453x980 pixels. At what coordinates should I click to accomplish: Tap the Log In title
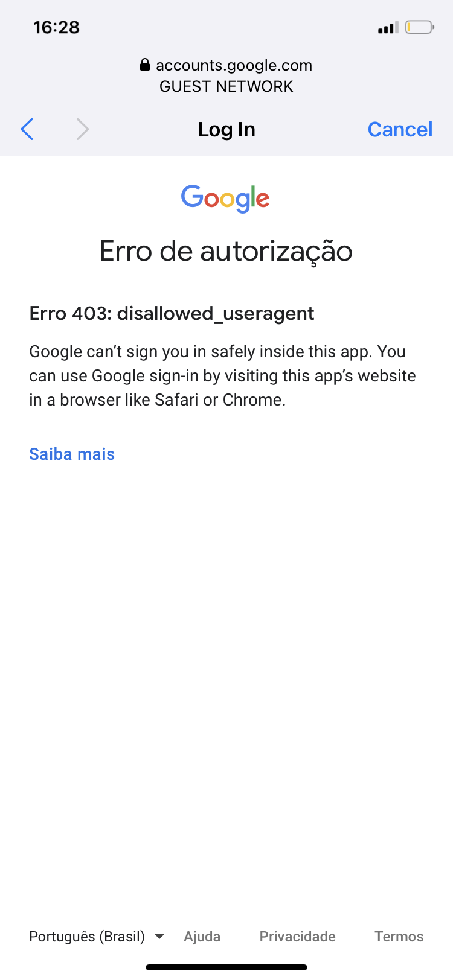coord(226,129)
